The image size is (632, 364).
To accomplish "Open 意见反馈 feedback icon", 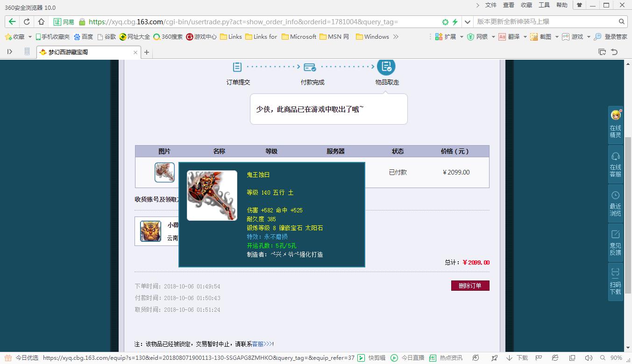I will pyautogui.click(x=615, y=242).
